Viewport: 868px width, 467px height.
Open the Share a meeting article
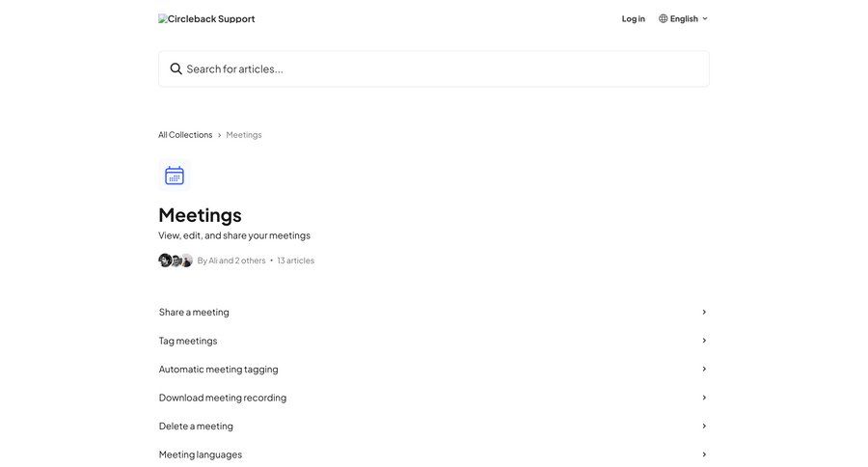[194, 312]
